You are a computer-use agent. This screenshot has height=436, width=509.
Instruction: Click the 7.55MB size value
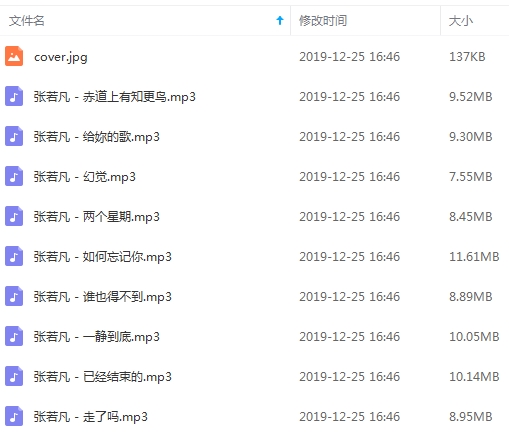(x=471, y=177)
